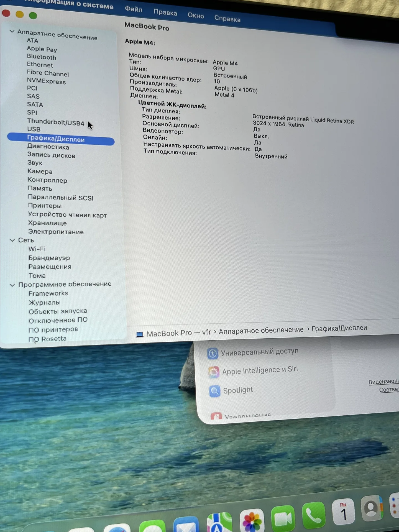Viewport: 399px width, 532px height.
Task: Click the MacBook Pro laptop icon in path bar
Action: [x=140, y=334]
